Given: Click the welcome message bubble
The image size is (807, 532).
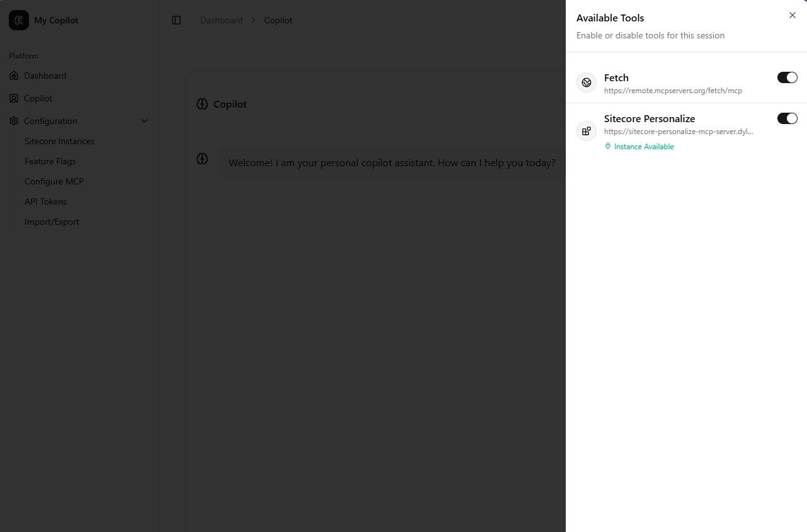Looking at the screenshot, I should point(392,162).
